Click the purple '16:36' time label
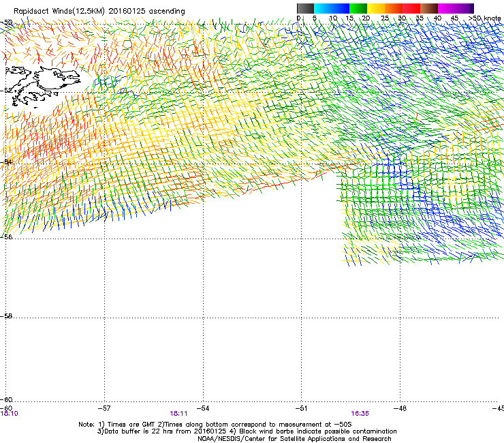Screen dimensions: 504x443 coord(360,414)
